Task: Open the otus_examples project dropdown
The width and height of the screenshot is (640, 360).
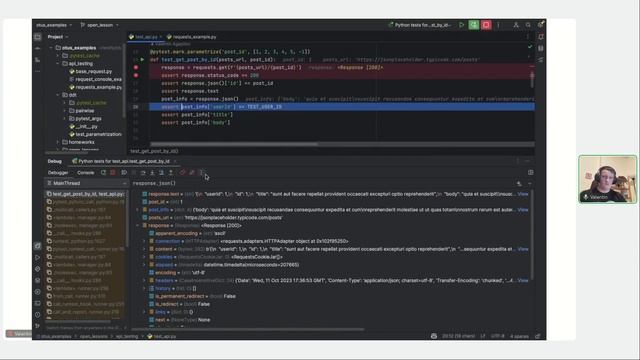Action: (54, 25)
